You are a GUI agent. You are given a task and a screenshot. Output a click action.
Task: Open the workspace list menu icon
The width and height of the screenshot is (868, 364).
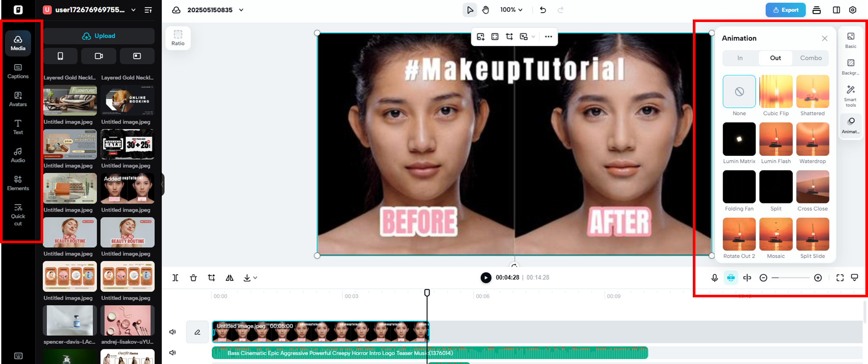(x=148, y=10)
